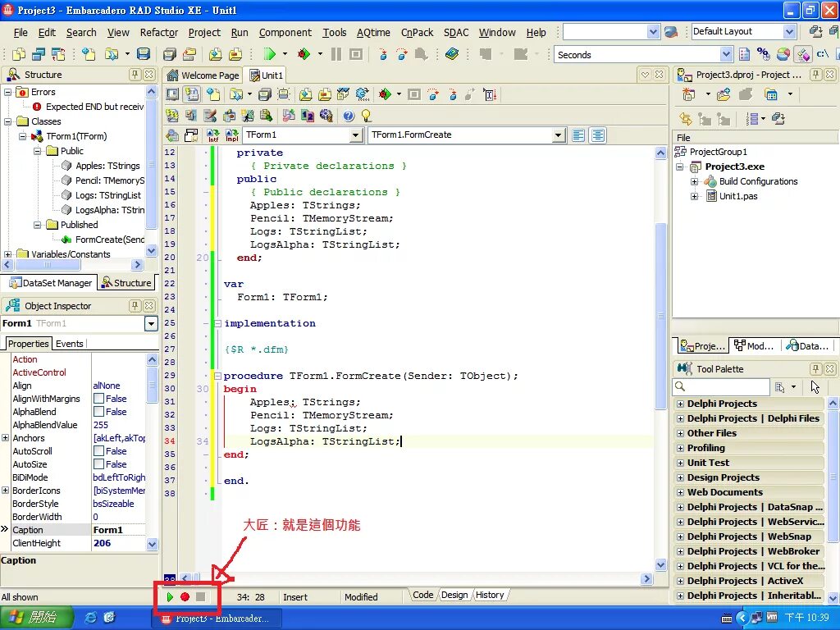Open the TForm1.FormCreate method dropdown

(x=558, y=135)
